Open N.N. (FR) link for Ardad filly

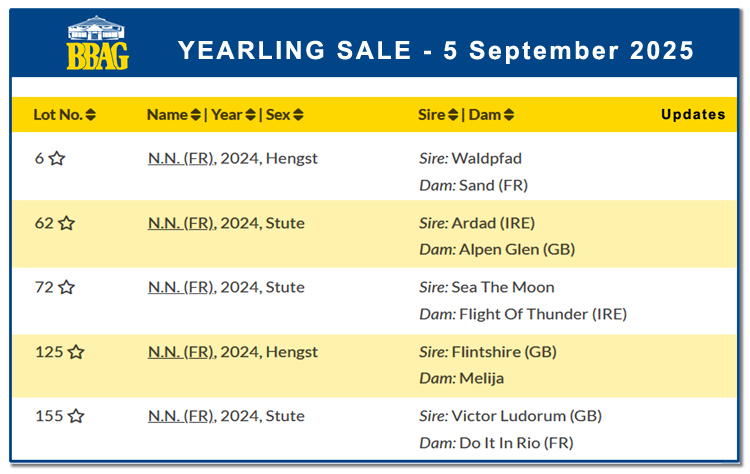pos(181,223)
